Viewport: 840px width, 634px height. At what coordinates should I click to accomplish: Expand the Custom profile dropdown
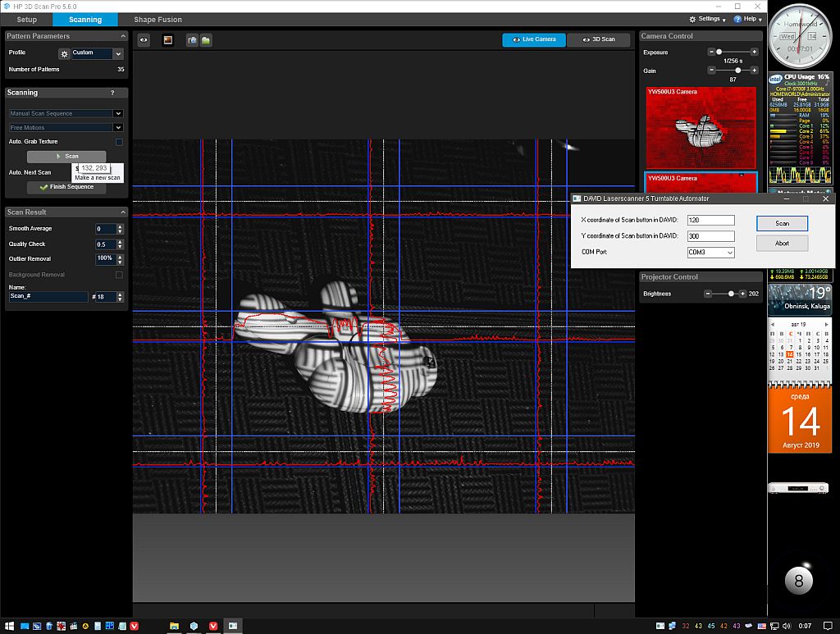[118, 53]
